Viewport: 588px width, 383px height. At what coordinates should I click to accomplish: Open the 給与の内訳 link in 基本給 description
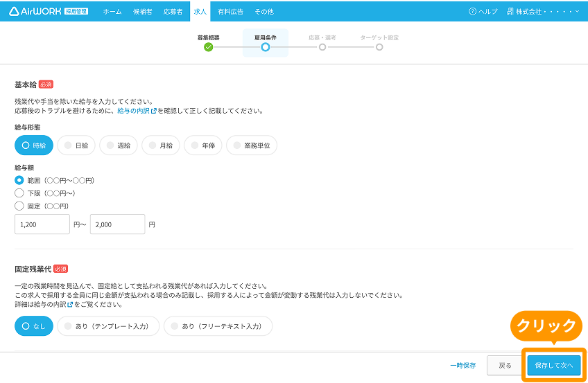[137, 111]
